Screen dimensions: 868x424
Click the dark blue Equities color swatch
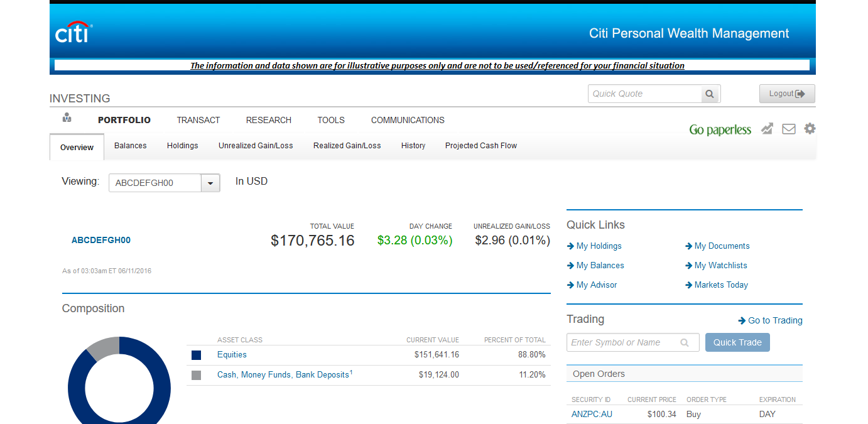[x=197, y=356]
